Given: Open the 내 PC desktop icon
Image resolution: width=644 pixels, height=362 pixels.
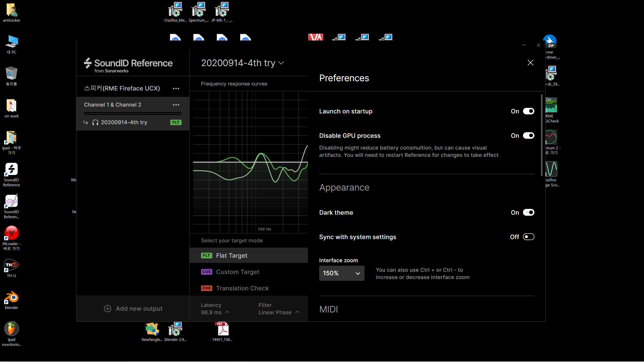Looking at the screenshot, I should (11, 44).
